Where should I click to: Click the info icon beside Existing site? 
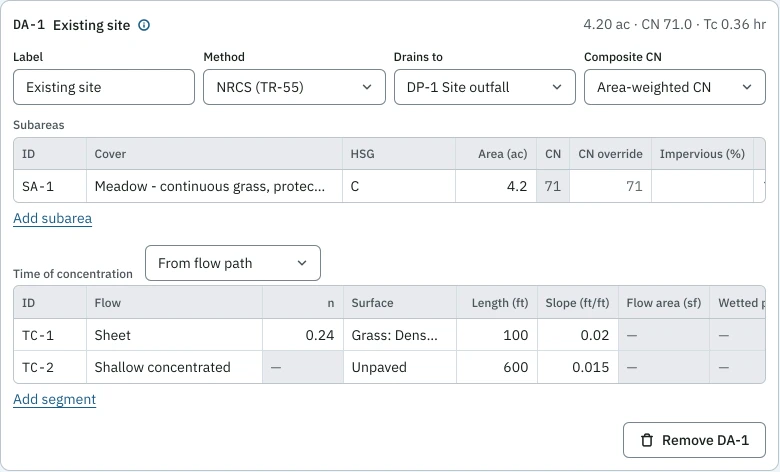click(144, 25)
